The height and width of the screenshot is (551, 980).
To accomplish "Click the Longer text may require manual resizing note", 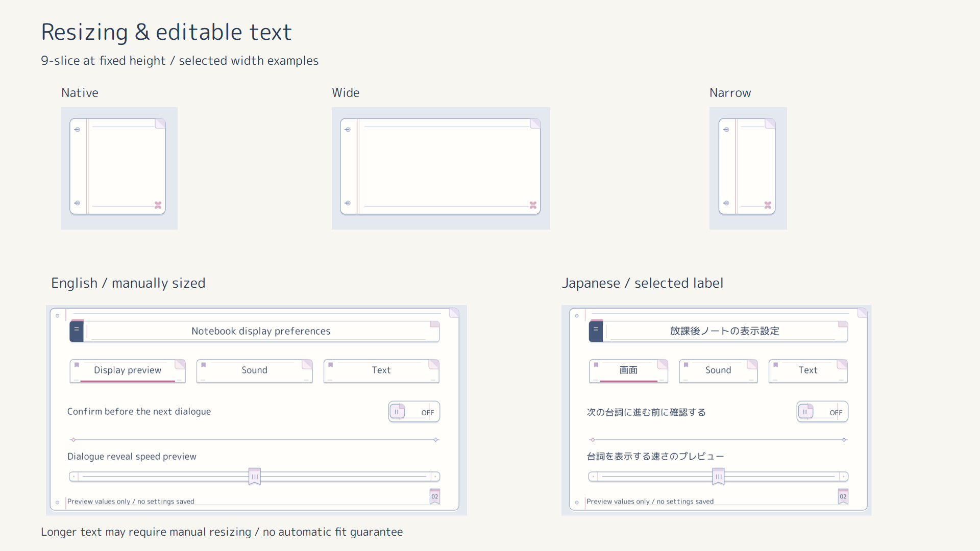I will (x=222, y=532).
